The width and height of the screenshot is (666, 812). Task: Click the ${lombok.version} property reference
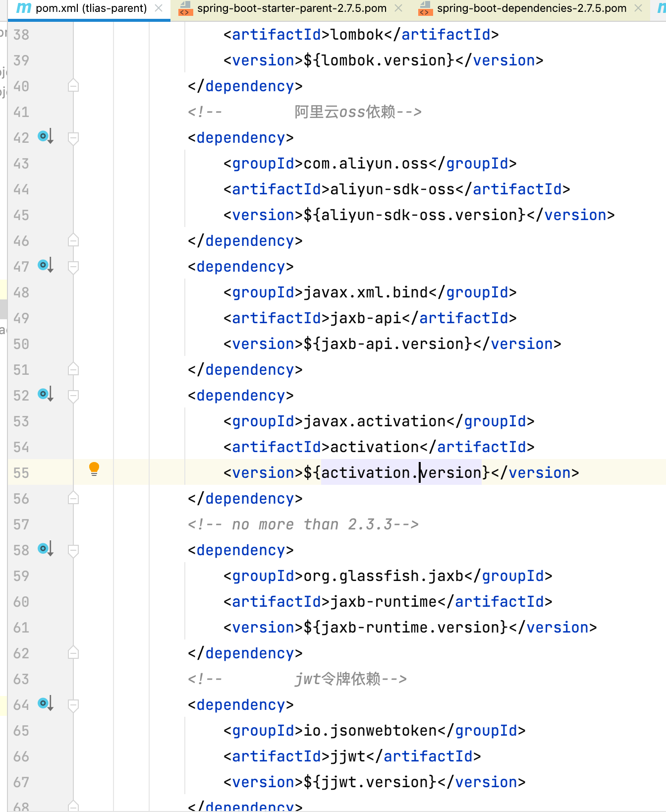(379, 60)
